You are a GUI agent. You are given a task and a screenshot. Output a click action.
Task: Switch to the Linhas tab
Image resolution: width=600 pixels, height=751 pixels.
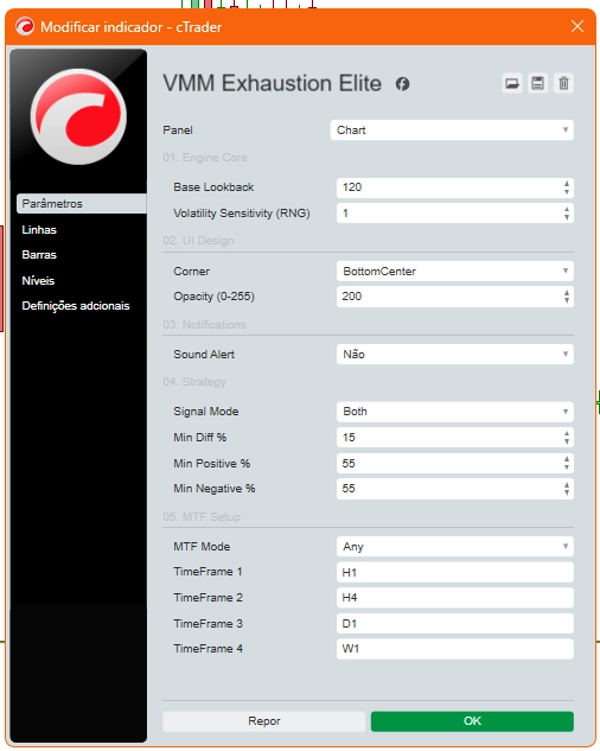point(39,230)
